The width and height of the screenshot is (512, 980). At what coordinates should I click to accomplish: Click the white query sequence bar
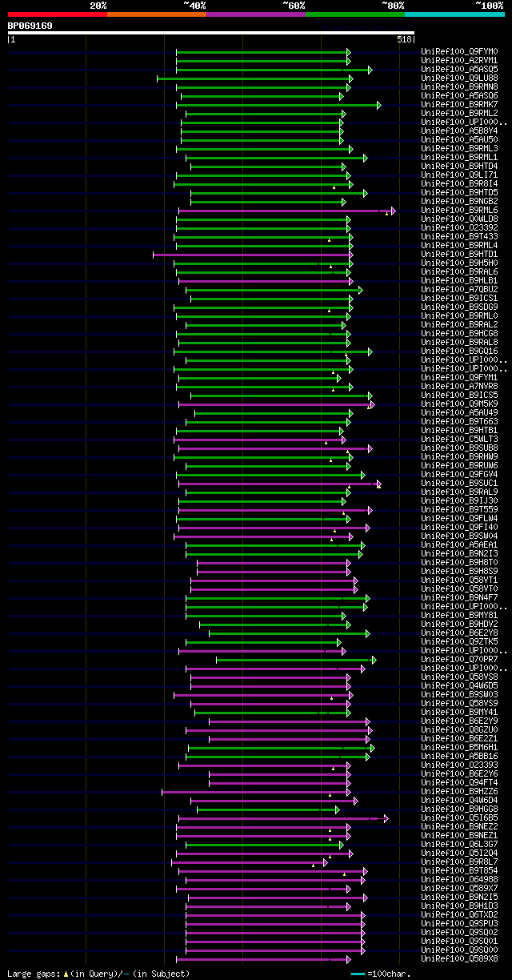pos(211,33)
